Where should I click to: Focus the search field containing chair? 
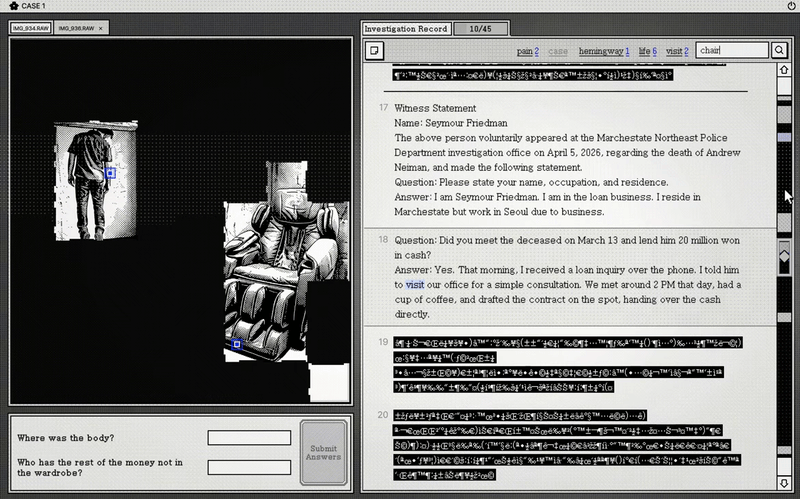[x=732, y=50]
